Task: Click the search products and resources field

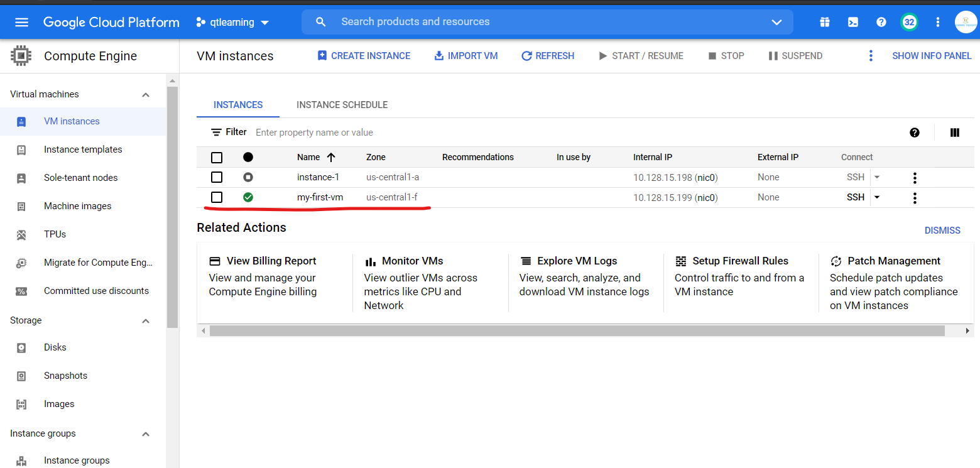Action: [547, 22]
